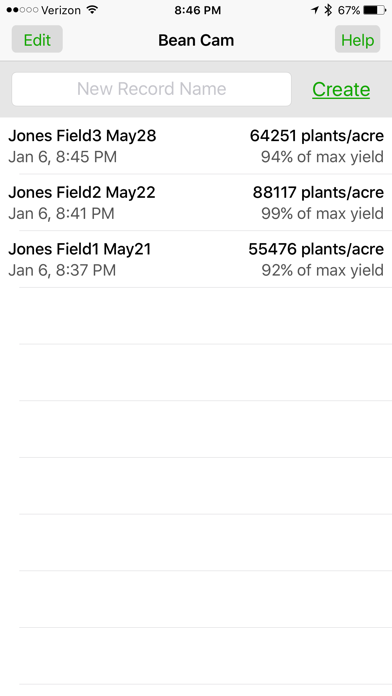Tap the 8:46 PM status bar clock
392x696 pixels.
tap(198, 10)
